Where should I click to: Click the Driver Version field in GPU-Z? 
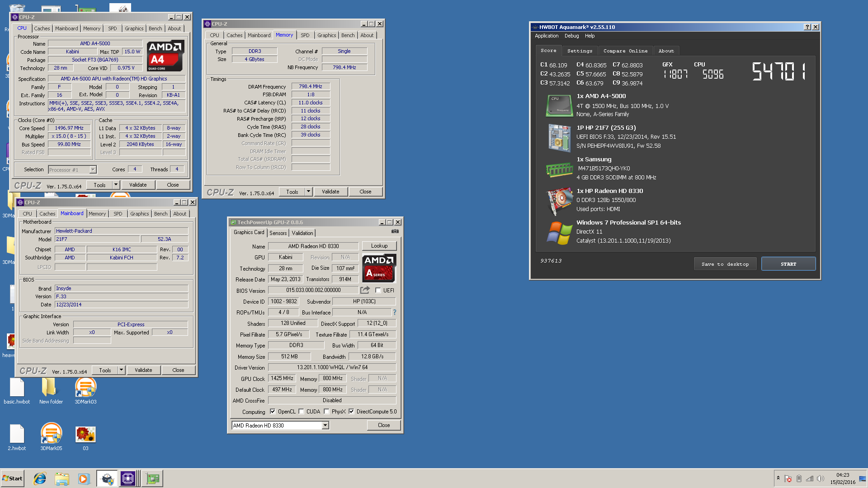tap(332, 367)
